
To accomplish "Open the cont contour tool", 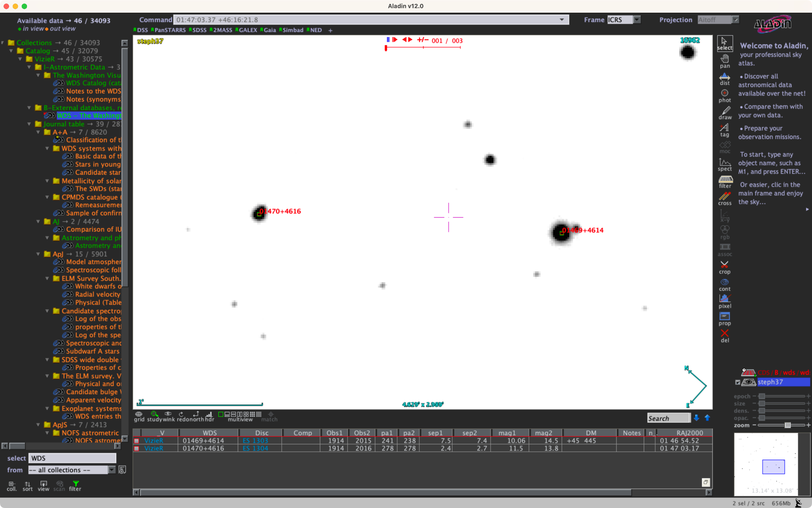I will pyautogui.click(x=724, y=285).
